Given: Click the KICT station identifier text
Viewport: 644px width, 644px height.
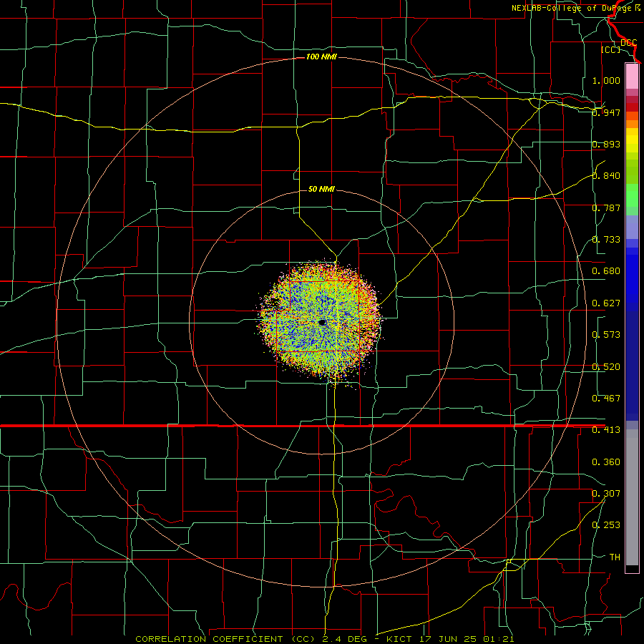Looking at the screenshot, I should (401, 639).
